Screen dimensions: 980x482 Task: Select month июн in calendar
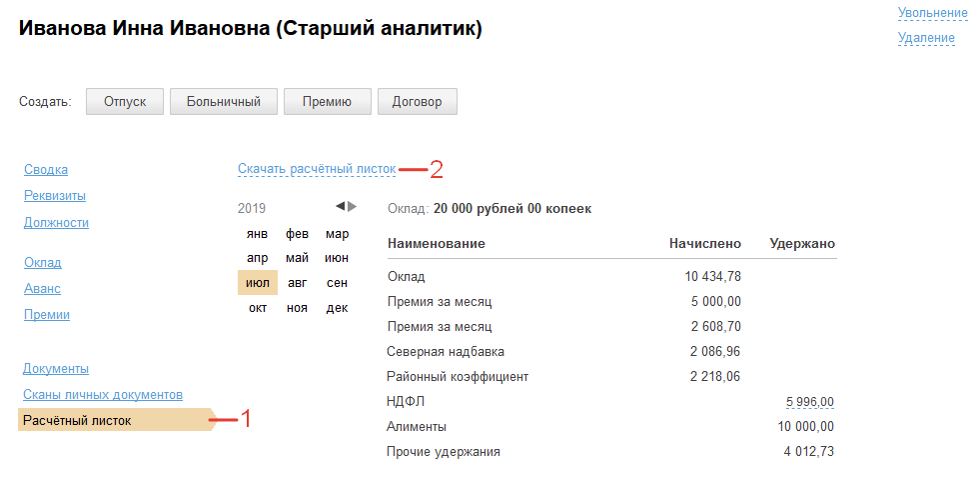point(337,259)
